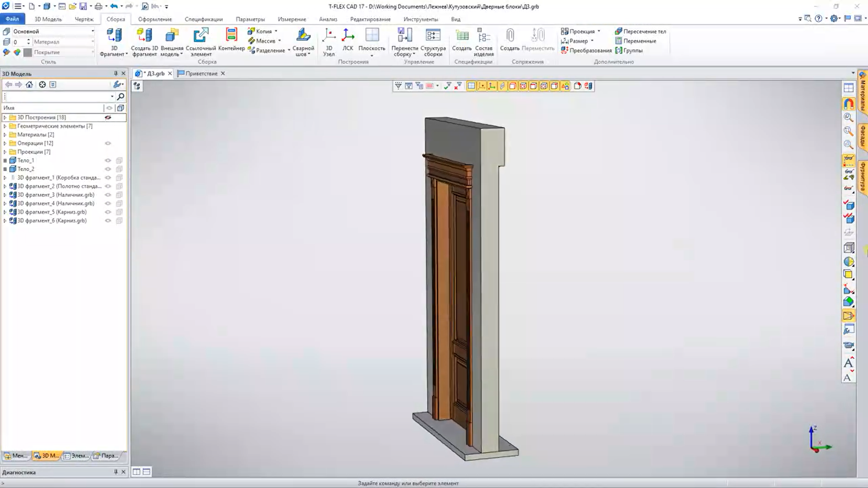Select 3D фрагмент_5 (Карниз.grb) tree item
The height and width of the screenshot is (488, 868).
tap(52, 212)
